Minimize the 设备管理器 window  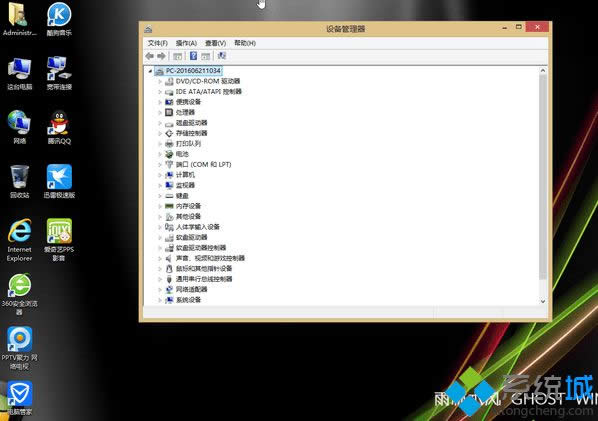(505, 27)
